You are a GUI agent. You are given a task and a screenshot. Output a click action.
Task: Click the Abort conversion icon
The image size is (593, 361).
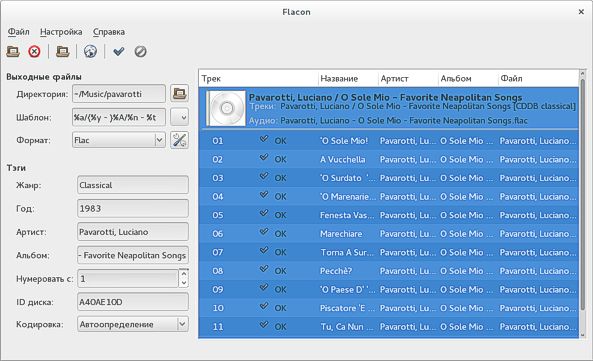click(x=140, y=51)
